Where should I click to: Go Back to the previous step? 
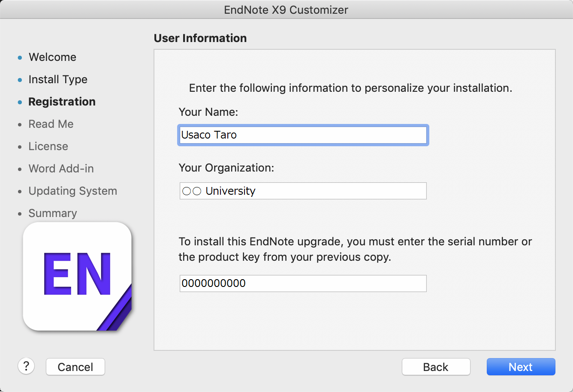pos(436,367)
